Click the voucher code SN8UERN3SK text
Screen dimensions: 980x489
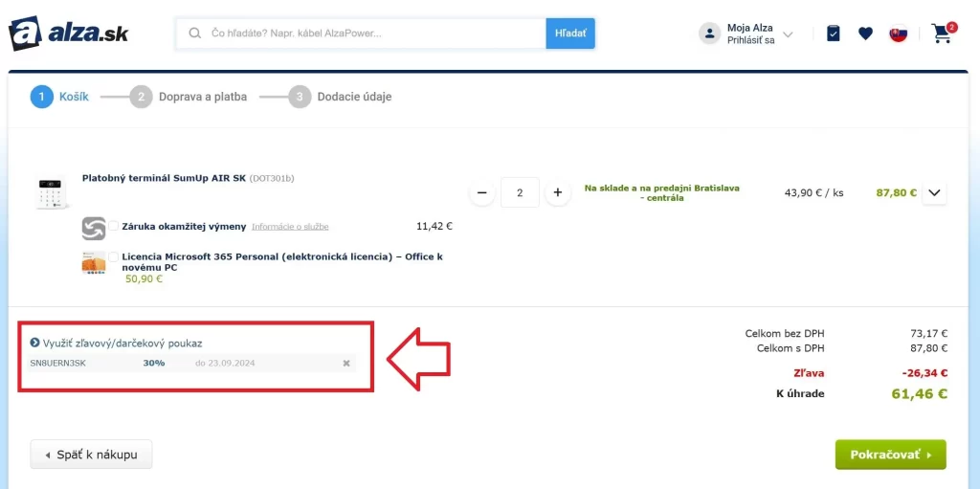click(58, 364)
